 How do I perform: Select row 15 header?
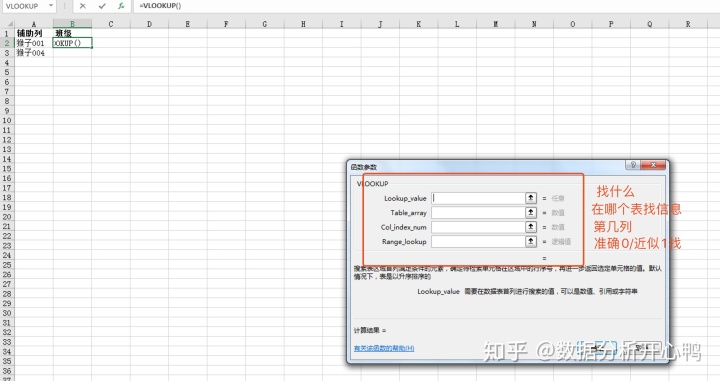7,168
